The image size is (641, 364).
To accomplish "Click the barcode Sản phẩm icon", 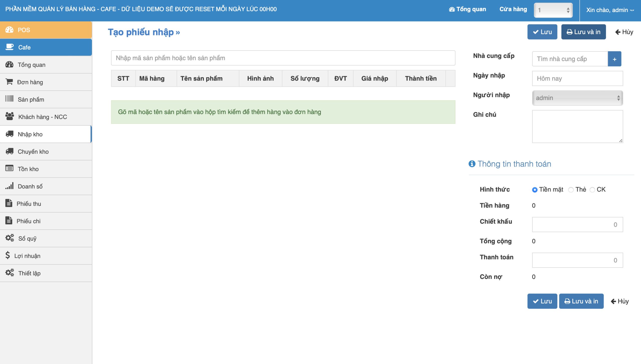I will pos(9,99).
